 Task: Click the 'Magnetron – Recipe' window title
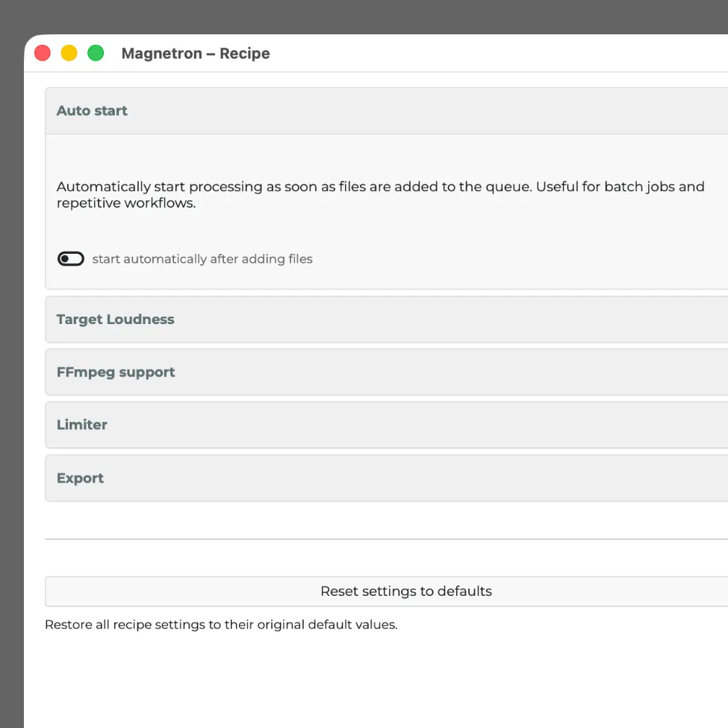(x=196, y=54)
